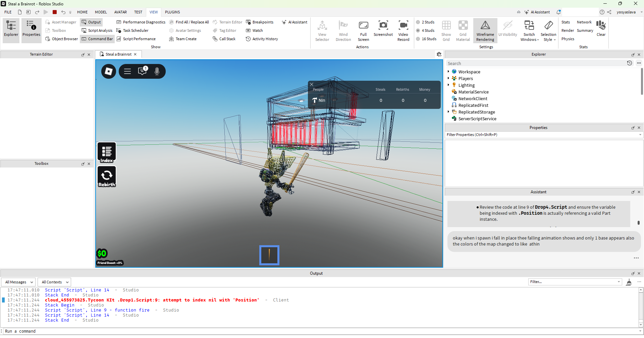Open the Breakpoints window
644x338 pixels.
[x=260, y=22]
